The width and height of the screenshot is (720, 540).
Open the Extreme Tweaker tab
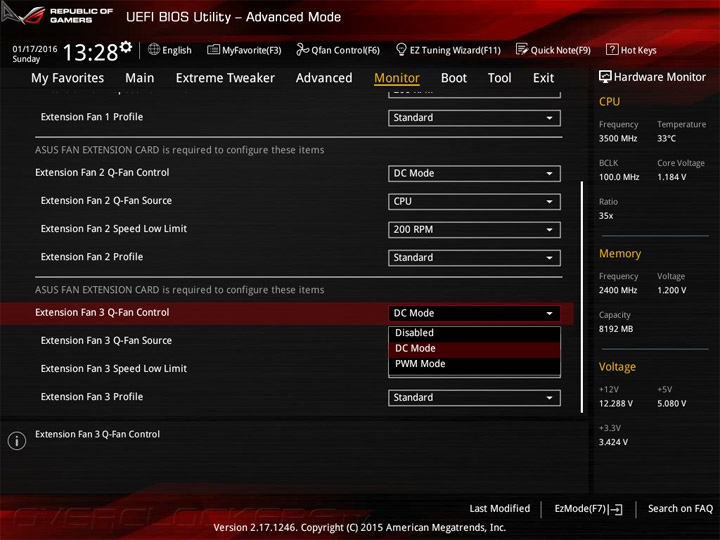(x=225, y=78)
